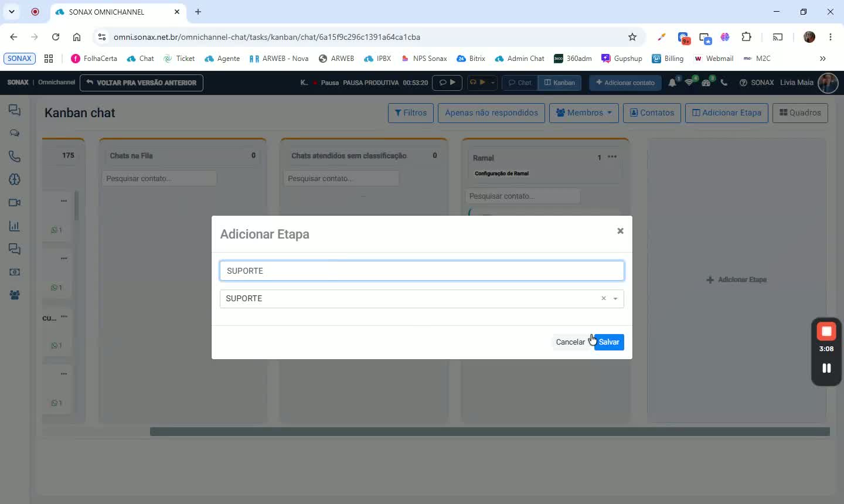The height and width of the screenshot is (504, 844).
Task: Open the ARWEB - Nova bookmark
Action: [279, 59]
